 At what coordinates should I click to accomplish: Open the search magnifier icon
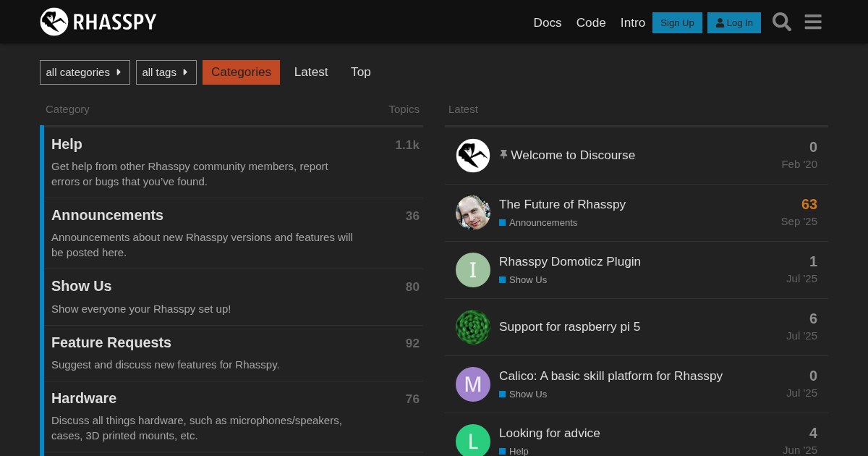(x=782, y=22)
